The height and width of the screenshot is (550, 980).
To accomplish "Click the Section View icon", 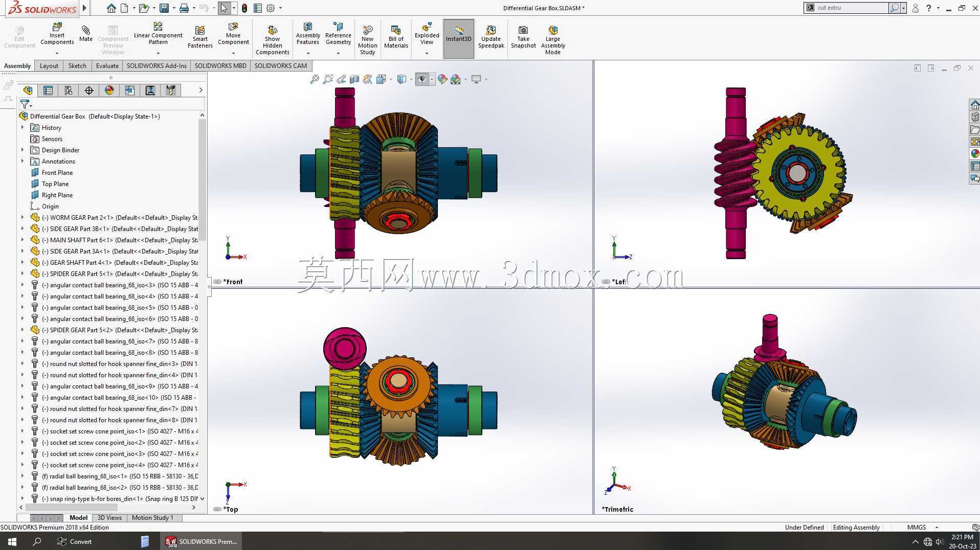I will click(x=354, y=79).
